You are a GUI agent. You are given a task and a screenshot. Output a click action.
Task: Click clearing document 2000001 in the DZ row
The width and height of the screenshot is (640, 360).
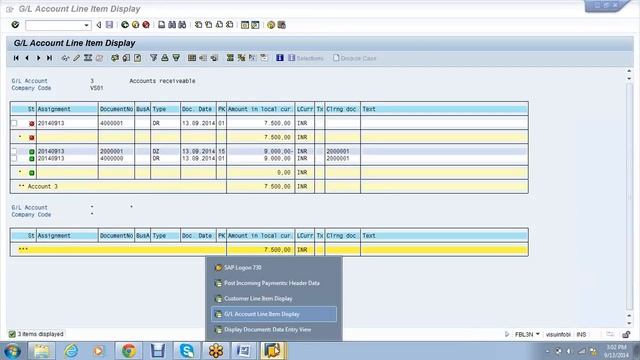click(x=338, y=151)
